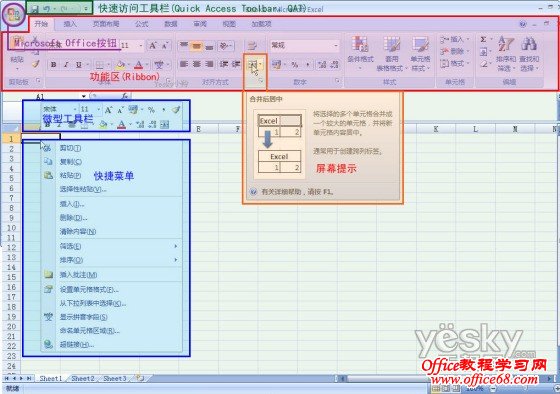
Task: Click the AutoSum sigma icon
Action: [x=484, y=39]
